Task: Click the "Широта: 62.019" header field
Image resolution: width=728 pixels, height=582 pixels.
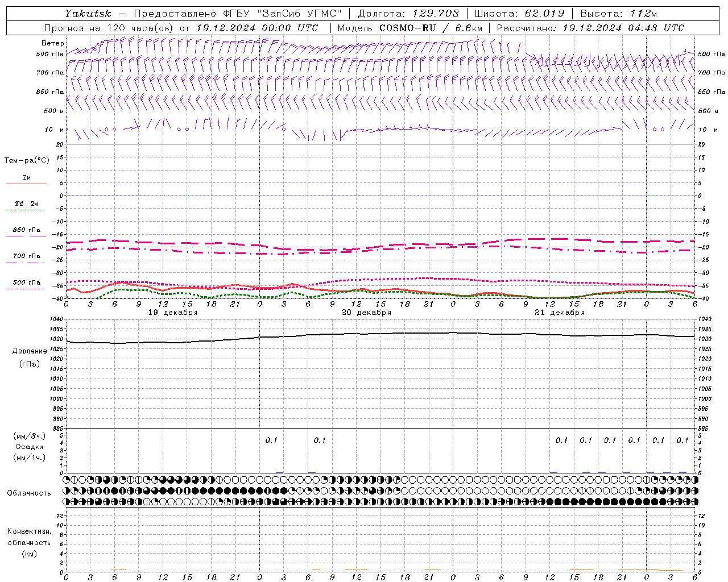Action: [x=520, y=14]
